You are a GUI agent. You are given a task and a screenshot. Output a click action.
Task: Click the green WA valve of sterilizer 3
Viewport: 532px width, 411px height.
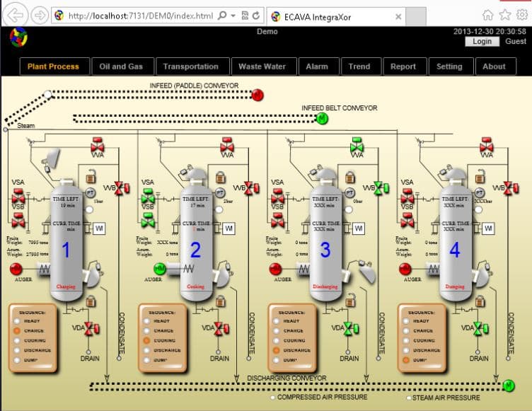point(357,145)
